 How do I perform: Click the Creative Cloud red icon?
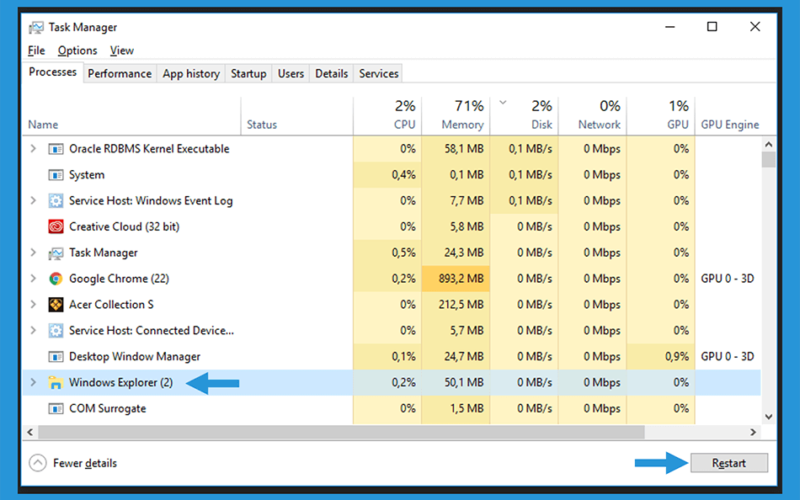click(56, 227)
